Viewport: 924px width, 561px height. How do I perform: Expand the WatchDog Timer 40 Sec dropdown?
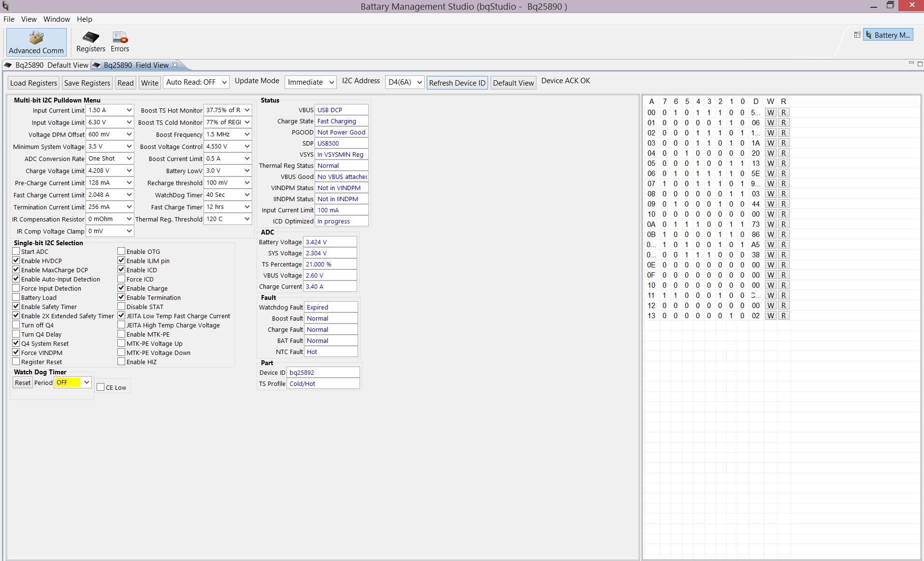[x=228, y=195]
